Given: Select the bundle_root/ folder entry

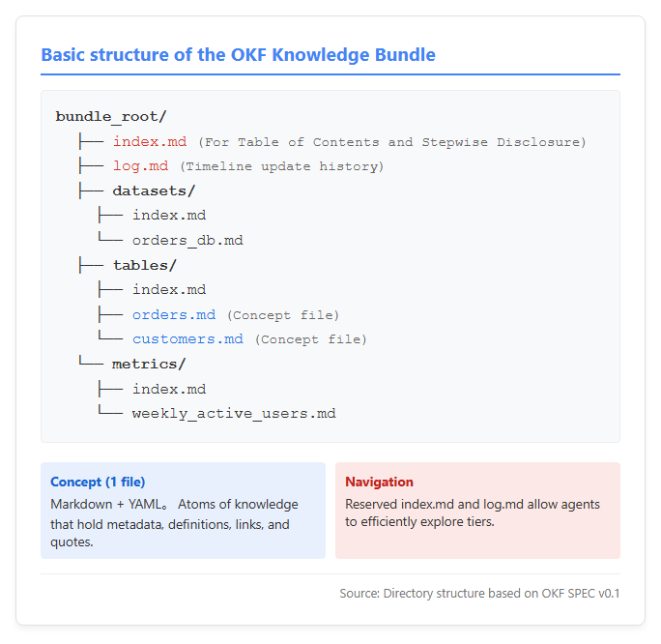Looking at the screenshot, I should [111, 116].
